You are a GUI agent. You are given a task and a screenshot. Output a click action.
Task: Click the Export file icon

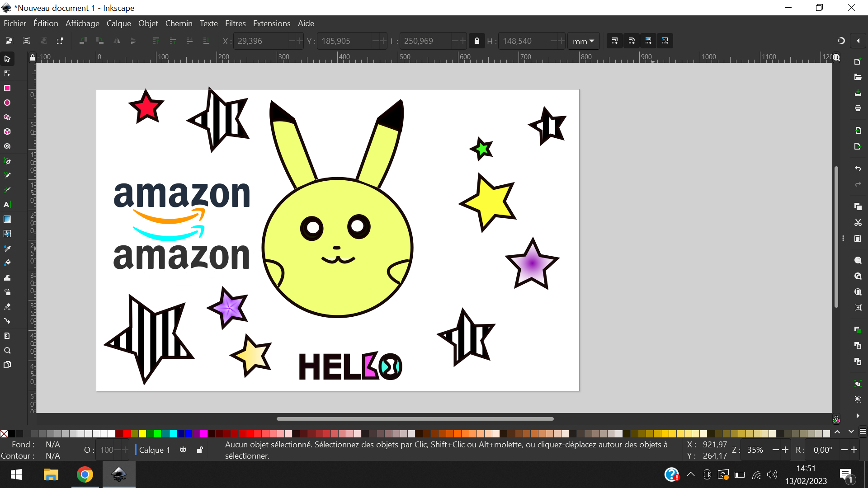858,146
